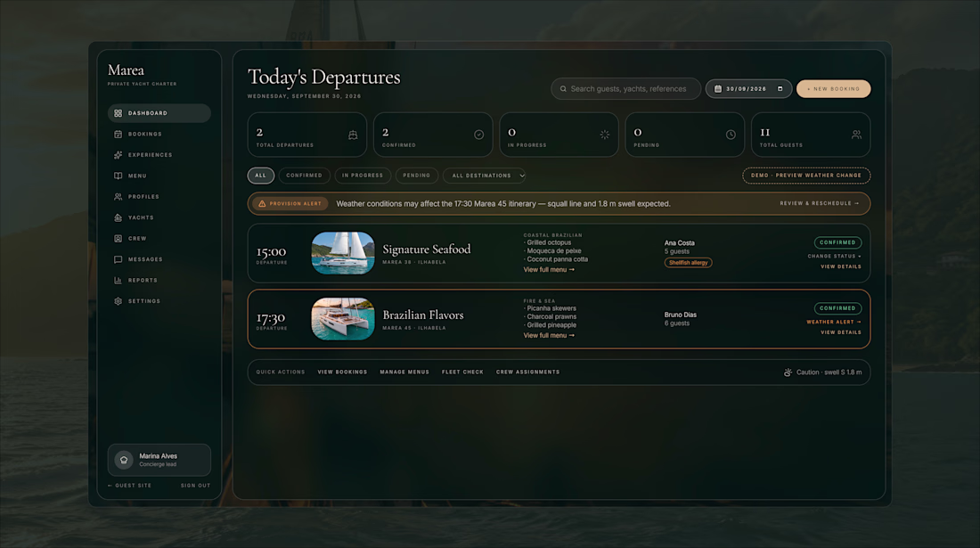Click the Provision Alert warning icon

[x=263, y=204]
